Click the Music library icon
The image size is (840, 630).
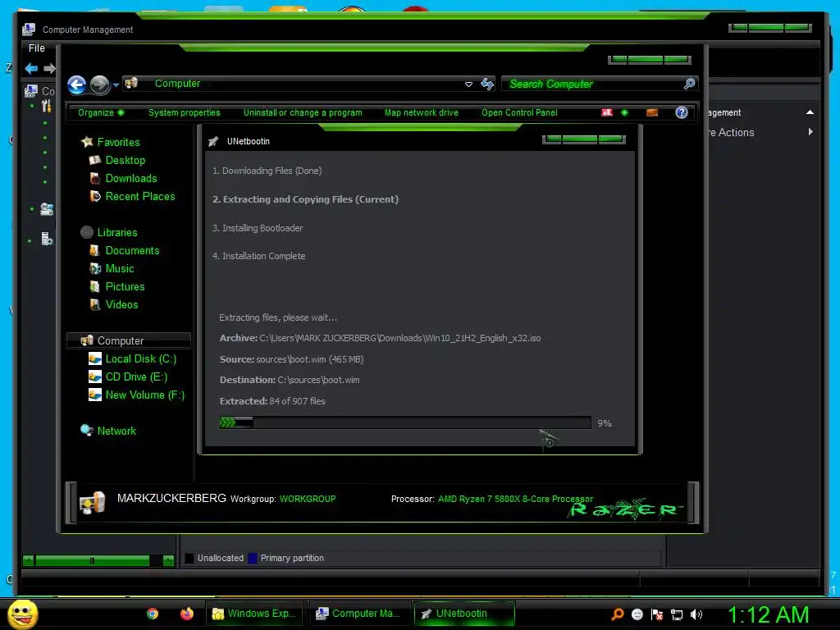(x=95, y=268)
